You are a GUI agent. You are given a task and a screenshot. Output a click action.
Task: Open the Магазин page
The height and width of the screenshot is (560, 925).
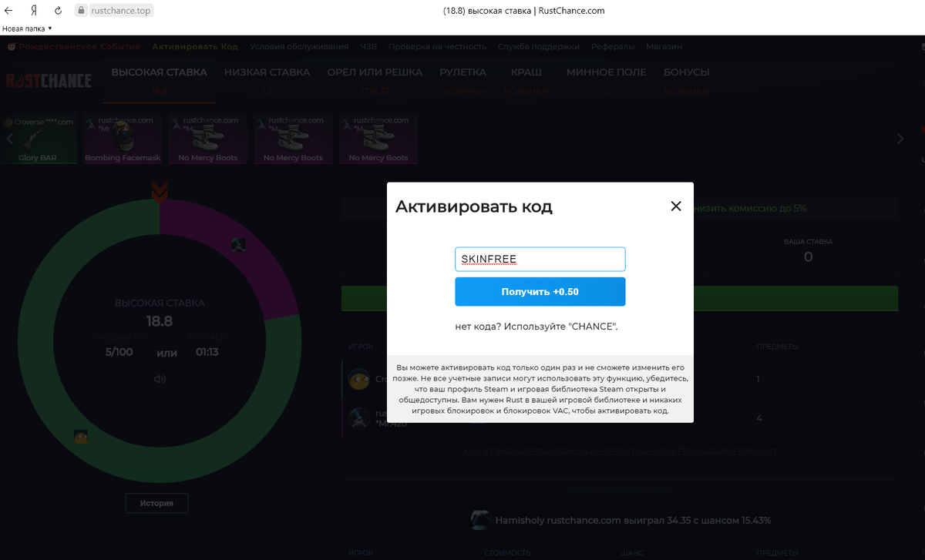point(664,46)
